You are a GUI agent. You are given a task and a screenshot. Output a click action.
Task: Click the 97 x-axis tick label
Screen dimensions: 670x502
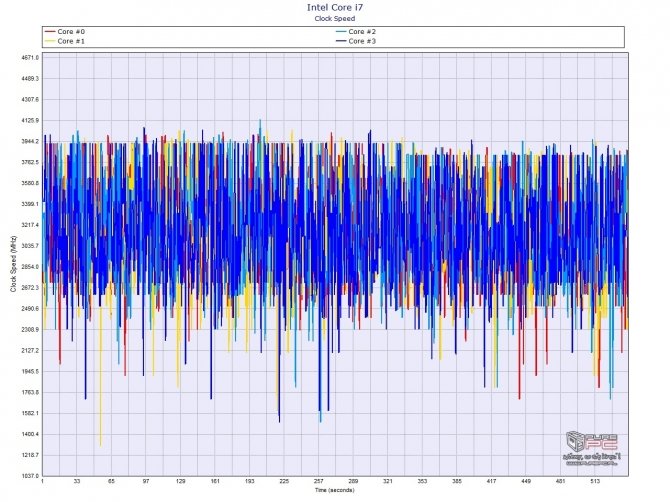coord(146,481)
